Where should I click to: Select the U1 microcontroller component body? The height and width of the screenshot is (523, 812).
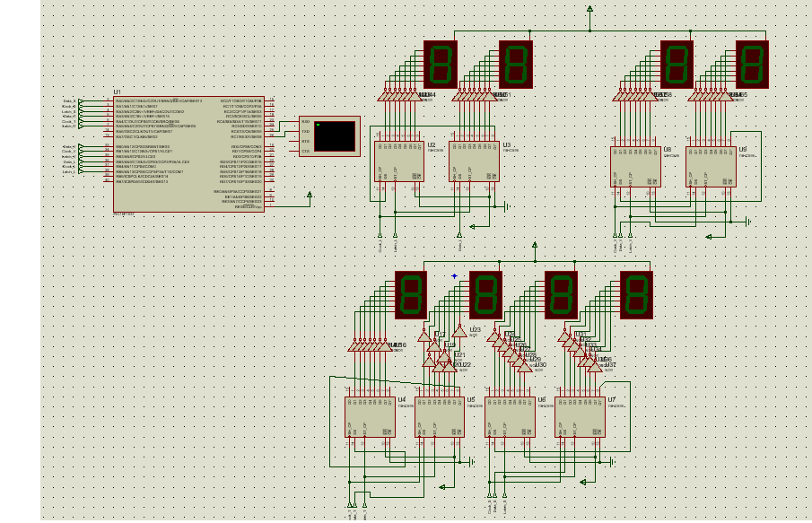tap(188, 154)
